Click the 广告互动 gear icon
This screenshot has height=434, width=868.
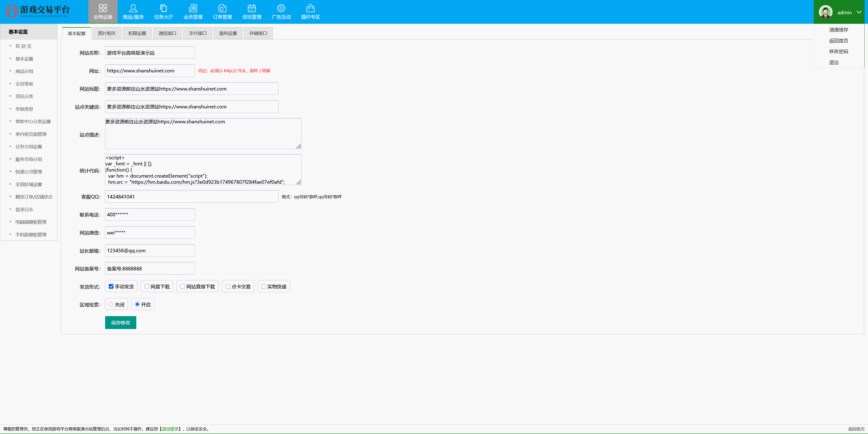pos(281,8)
